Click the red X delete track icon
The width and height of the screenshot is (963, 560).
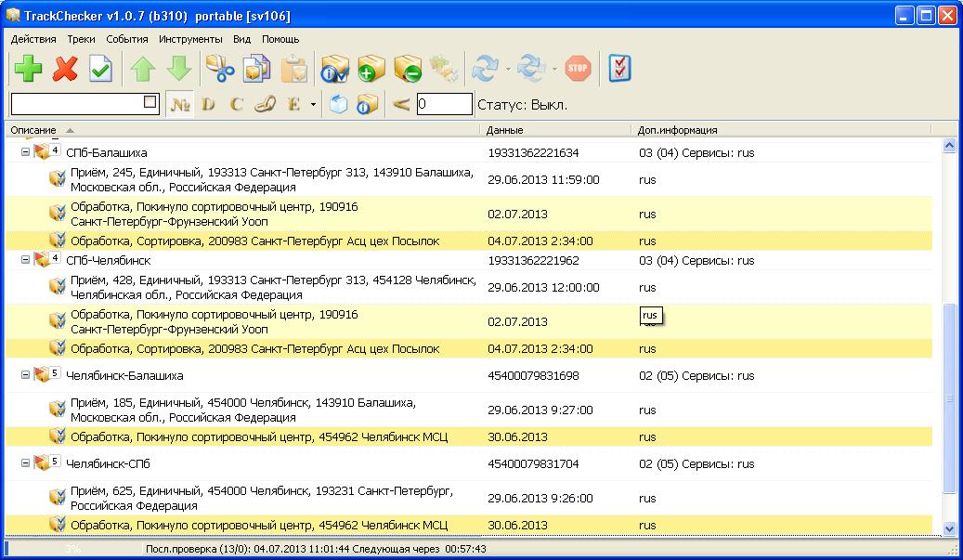click(65, 69)
